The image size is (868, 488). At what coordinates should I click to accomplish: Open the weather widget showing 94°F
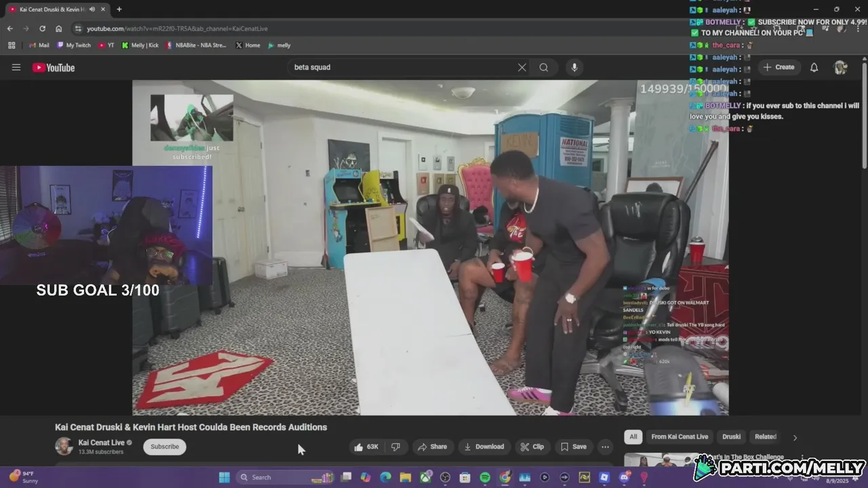click(24, 477)
